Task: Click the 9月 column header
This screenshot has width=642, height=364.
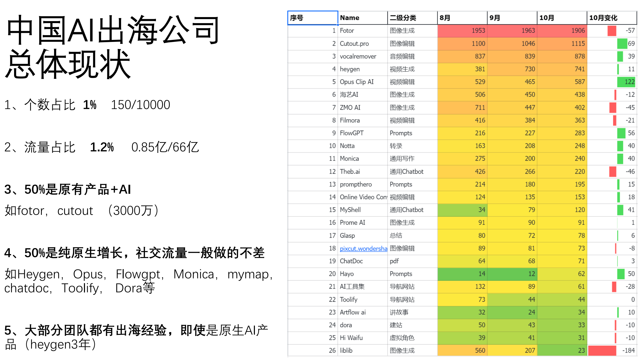Action: coord(512,18)
